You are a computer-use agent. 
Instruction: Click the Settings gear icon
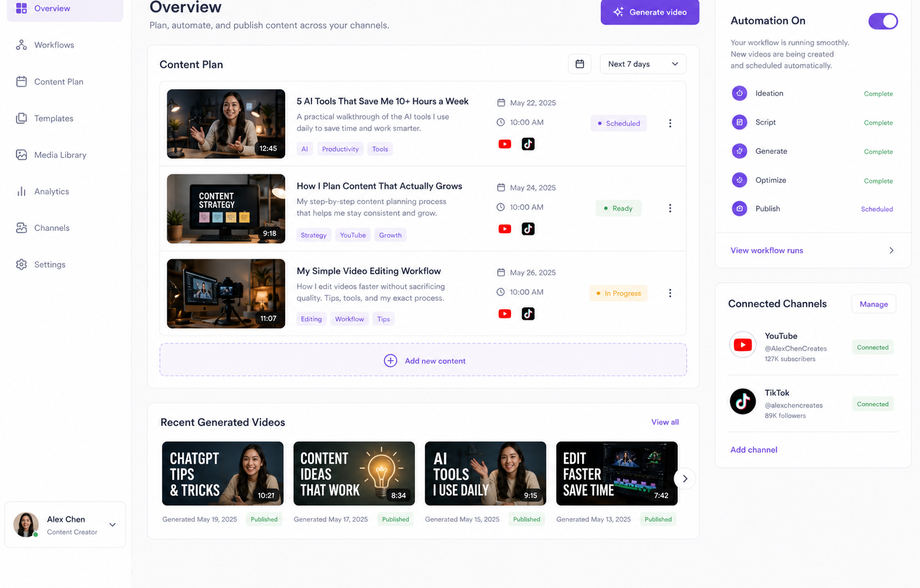point(22,264)
